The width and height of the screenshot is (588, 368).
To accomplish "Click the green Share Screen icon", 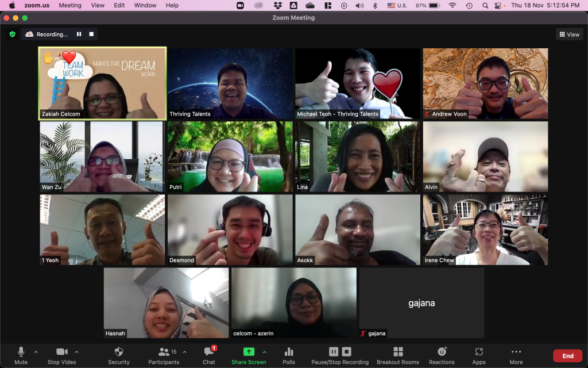I will click(x=249, y=352).
